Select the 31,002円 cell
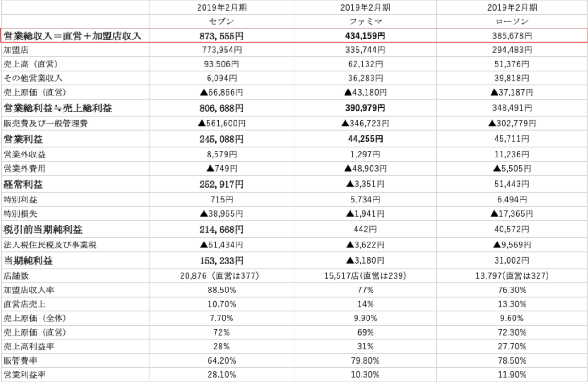 click(512, 260)
